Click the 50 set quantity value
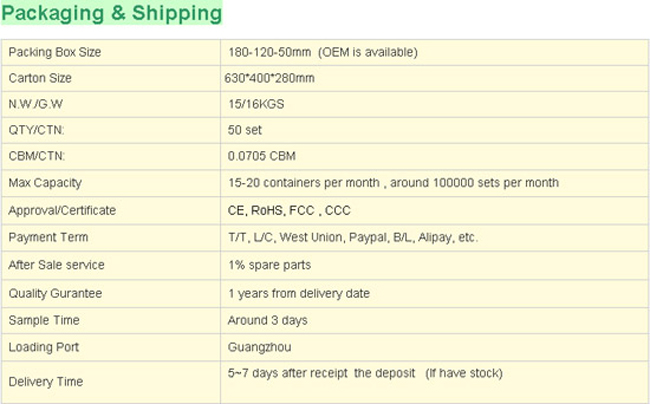Screen dimensions: 650x404 pyautogui.click(x=245, y=130)
